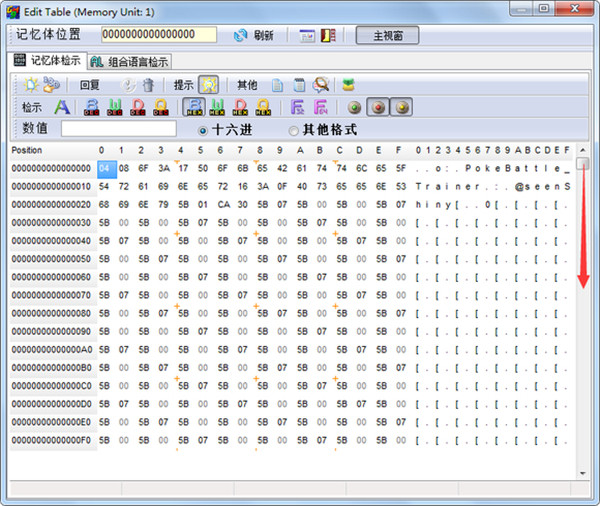Select the 十六进 radio button

coord(203,130)
